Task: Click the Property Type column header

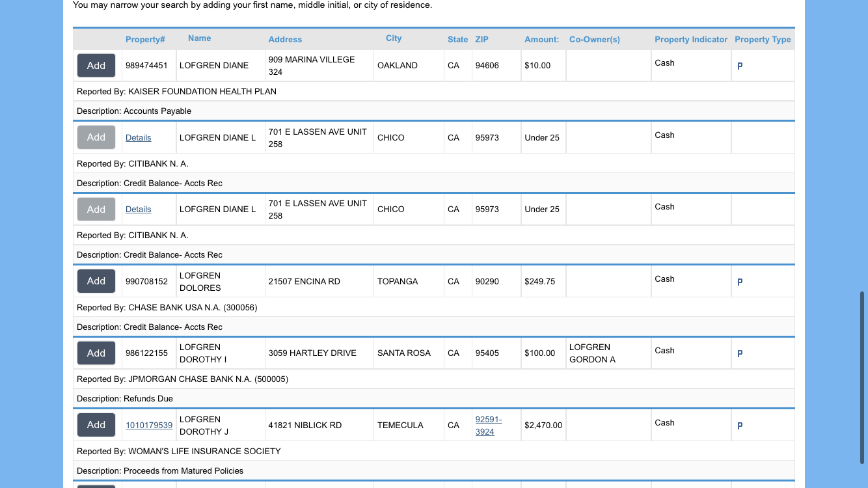Action: coord(763,40)
